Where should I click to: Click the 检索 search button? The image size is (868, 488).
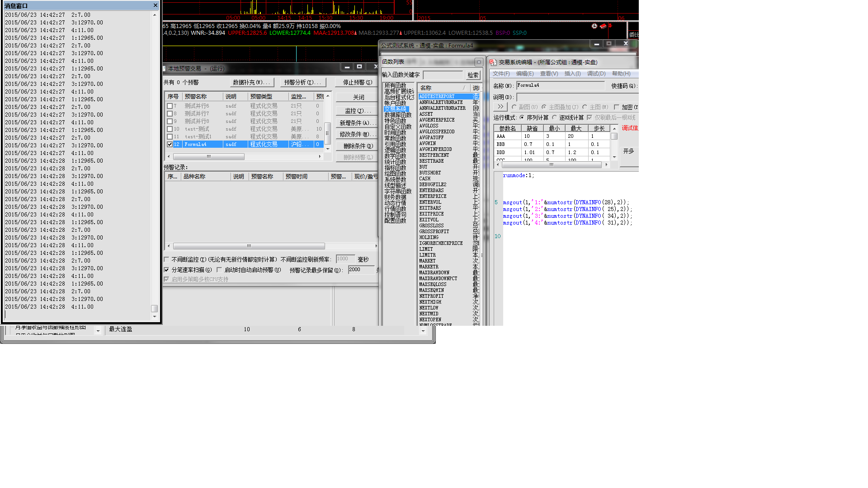pyautogui.click(x=473, y=75)
